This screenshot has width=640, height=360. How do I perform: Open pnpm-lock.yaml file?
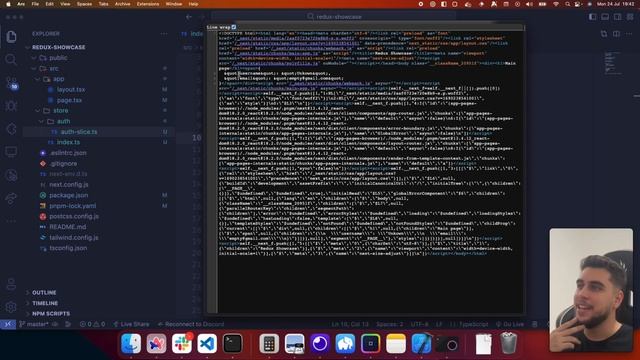pos(73,206)
